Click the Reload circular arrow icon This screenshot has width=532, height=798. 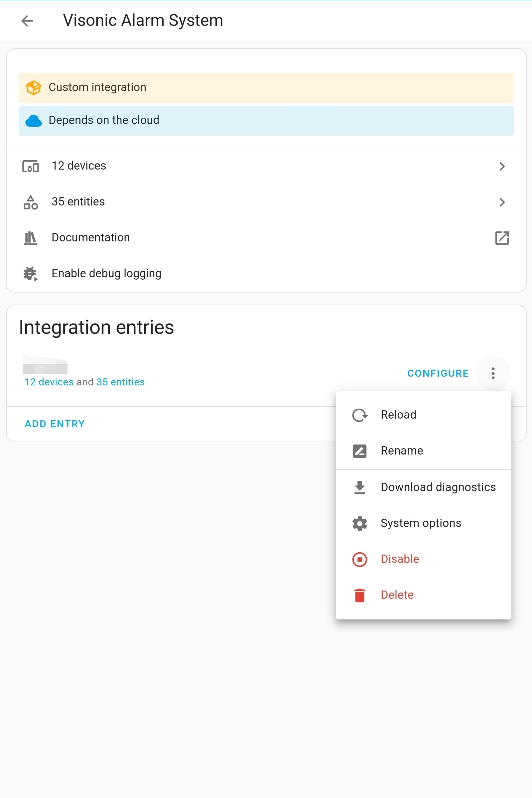pos(359,415)
